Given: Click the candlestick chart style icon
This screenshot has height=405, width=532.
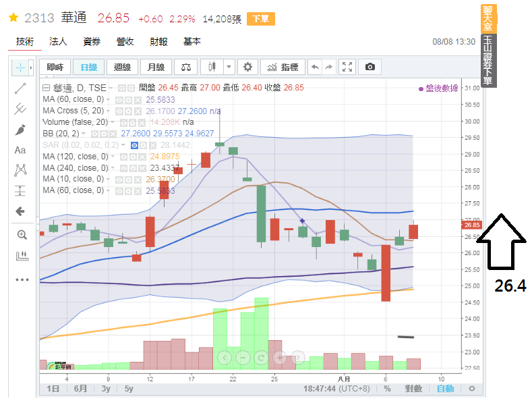Looking at the screenshot, I should [212, 67].
